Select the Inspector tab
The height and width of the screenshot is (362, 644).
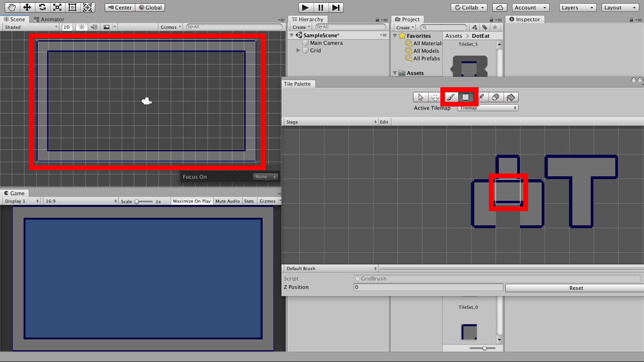click(524, 19)
